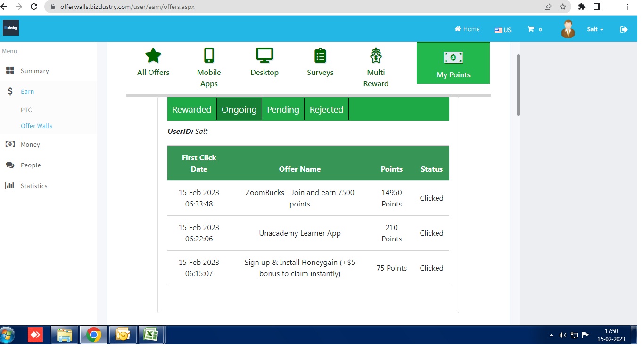Click the page vertical scrollbar
644x362 pixels.
[x=519, y=85]
